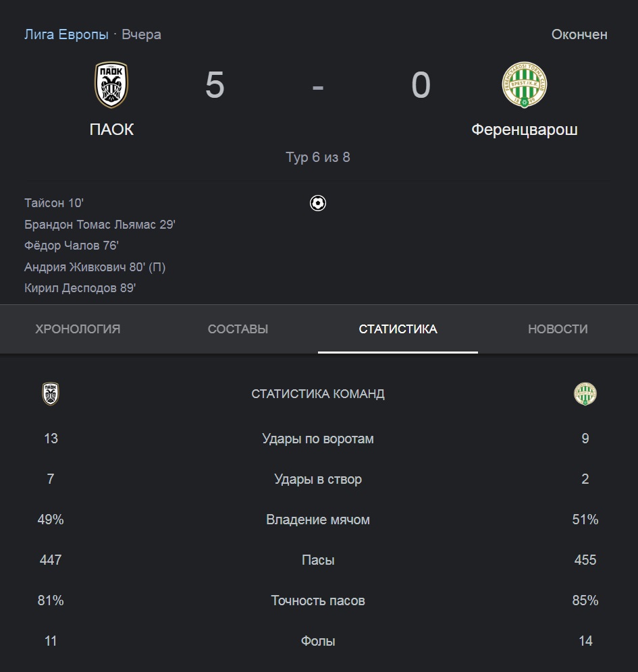Click the soccer ball goal icon

pos(318,203)
